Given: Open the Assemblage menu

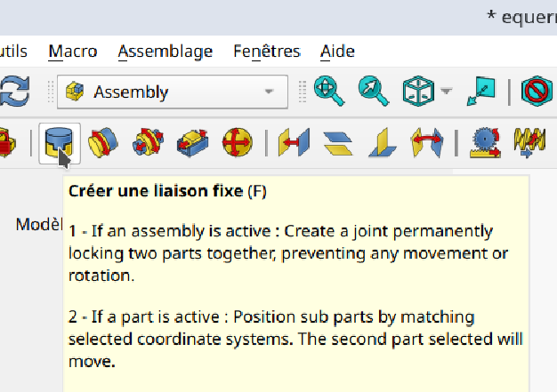Looking at the screenshot, I should (x=165, y=51).
